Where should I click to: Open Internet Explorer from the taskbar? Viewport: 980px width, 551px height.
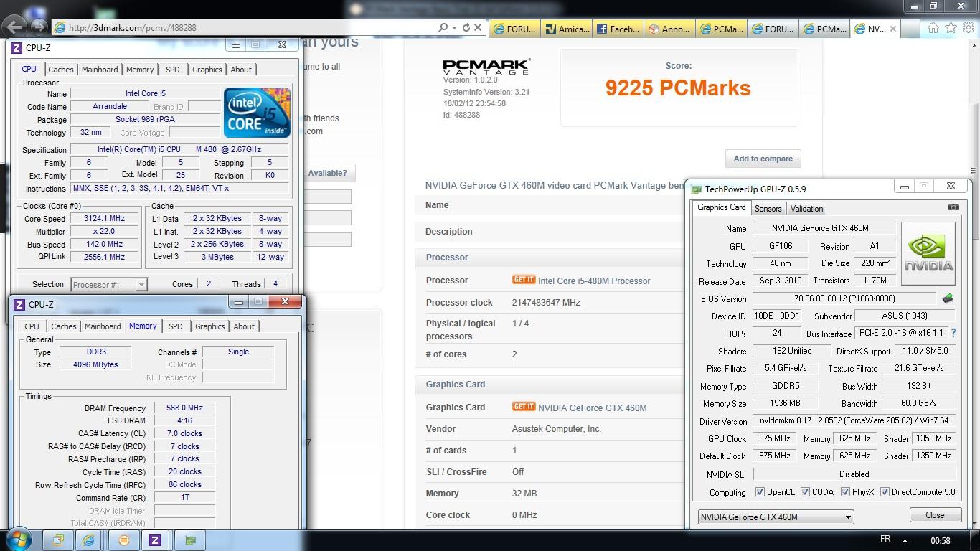coord(88,540)
